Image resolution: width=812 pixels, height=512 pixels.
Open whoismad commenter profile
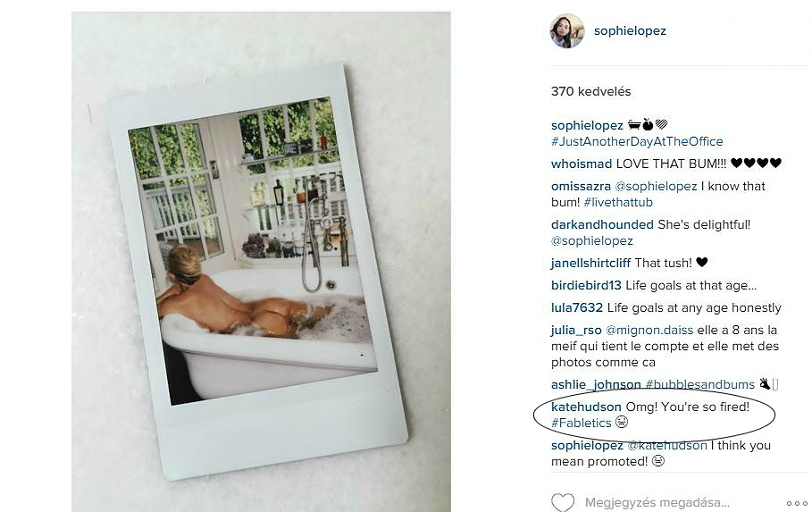582,164
